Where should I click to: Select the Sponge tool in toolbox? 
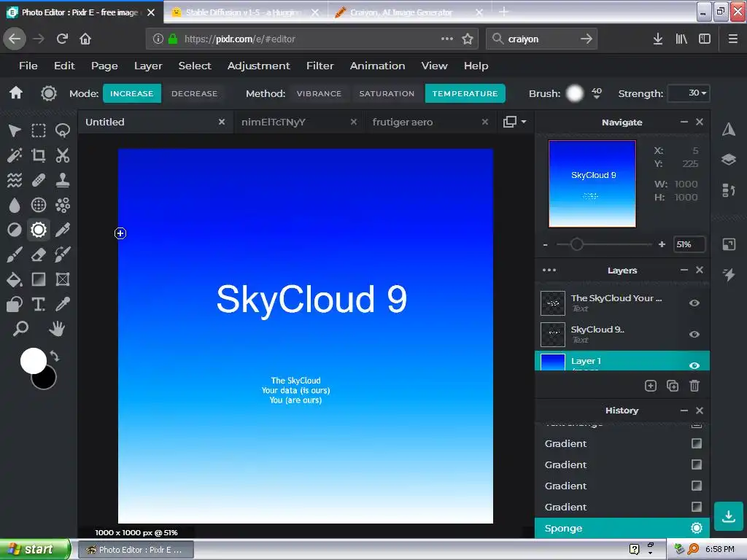(x=39, y=230)
